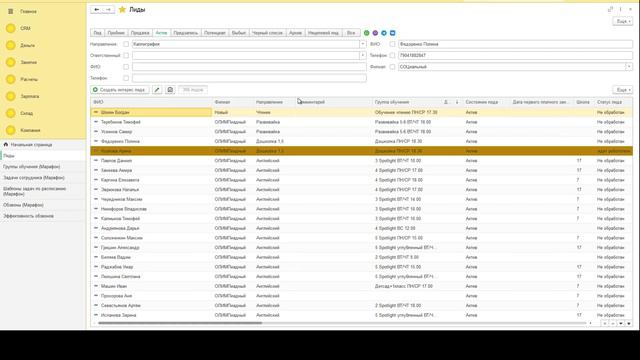Switch to the Предзапись tab

coord(185,33)
